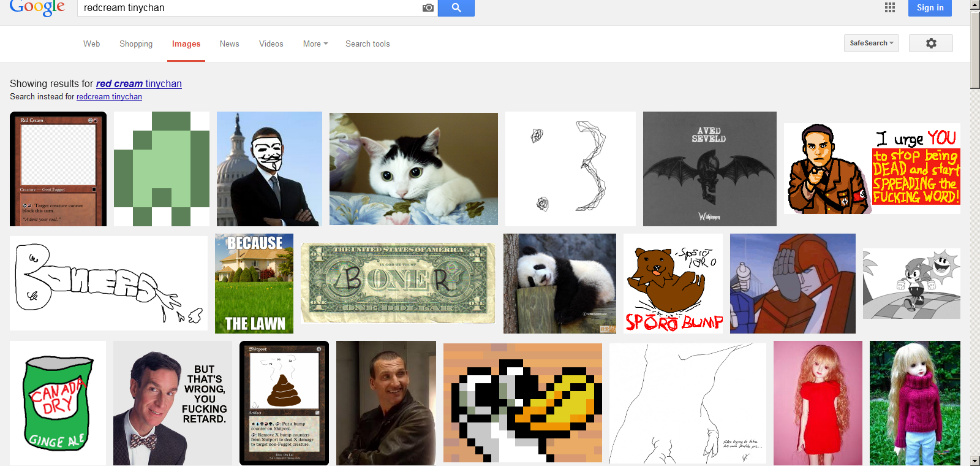Viewport: 980px width, 466px height.
Task: Open Search tools options
Action: pos(367,44)
